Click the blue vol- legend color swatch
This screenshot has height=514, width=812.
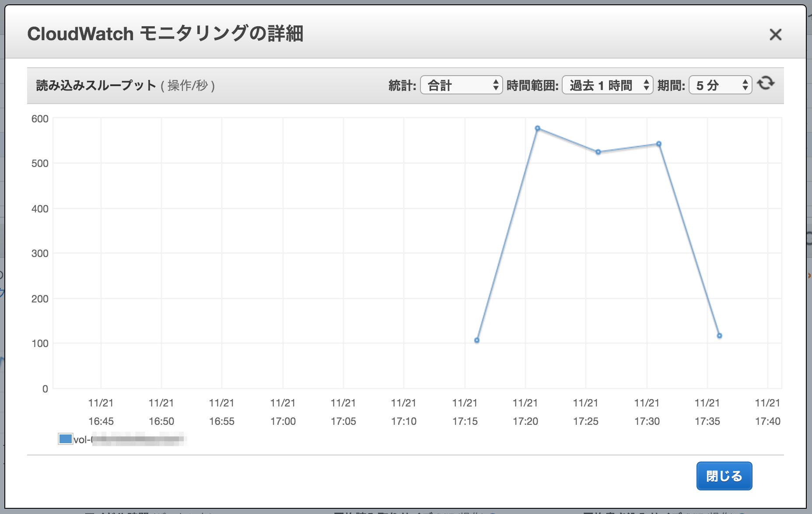click(x=65, y=439)
